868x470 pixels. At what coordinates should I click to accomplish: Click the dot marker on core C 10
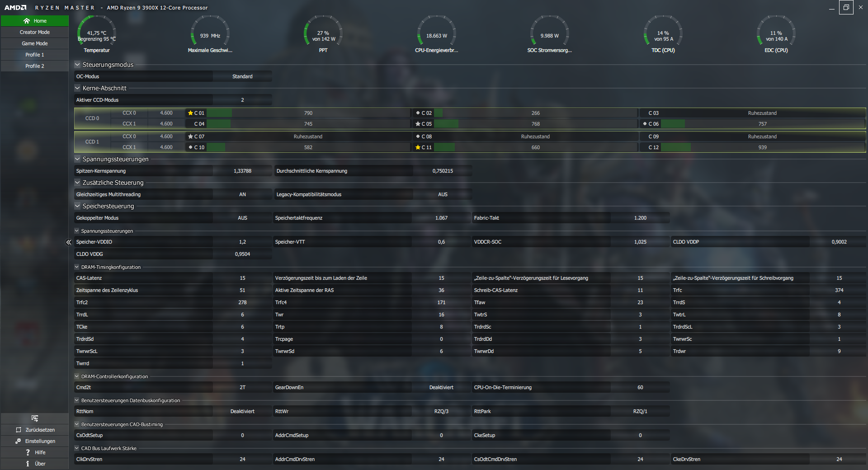click(x=190, y=147)
